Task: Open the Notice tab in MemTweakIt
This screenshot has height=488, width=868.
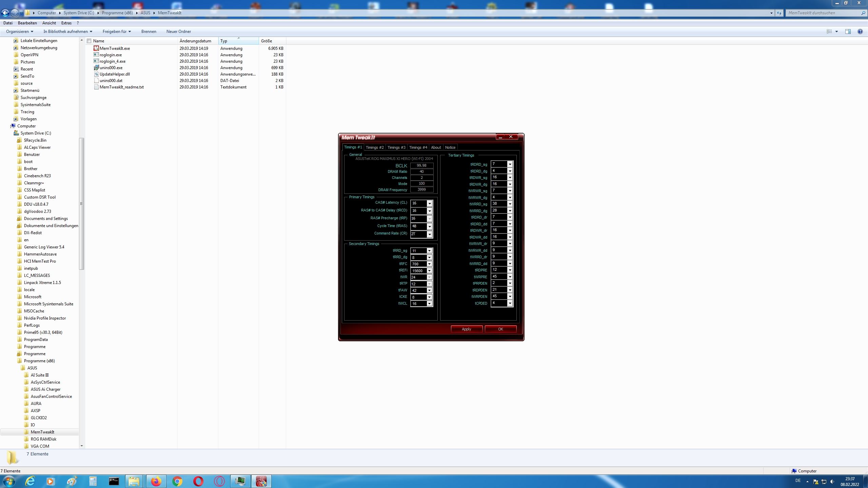Action: (450, 147)
